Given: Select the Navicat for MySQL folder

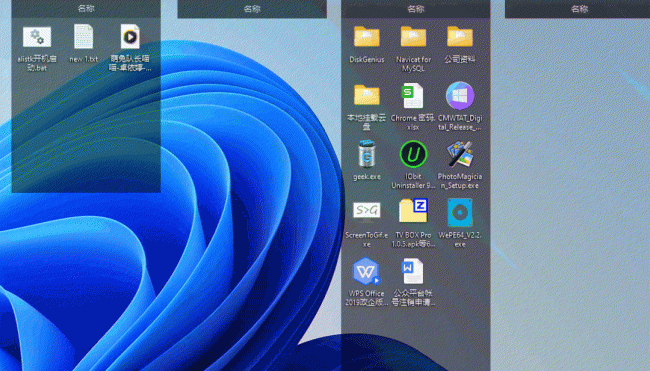Looking at the screenshot, I should point(413,37).
